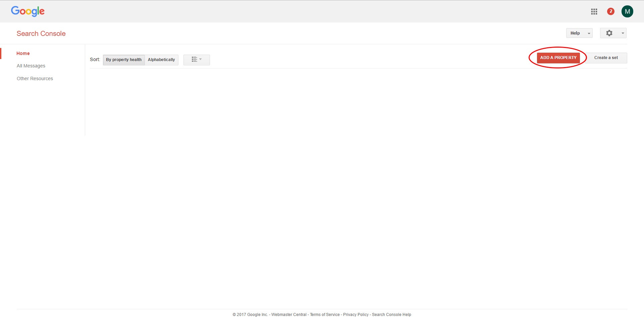Click the Search Console title

point(41,34)
